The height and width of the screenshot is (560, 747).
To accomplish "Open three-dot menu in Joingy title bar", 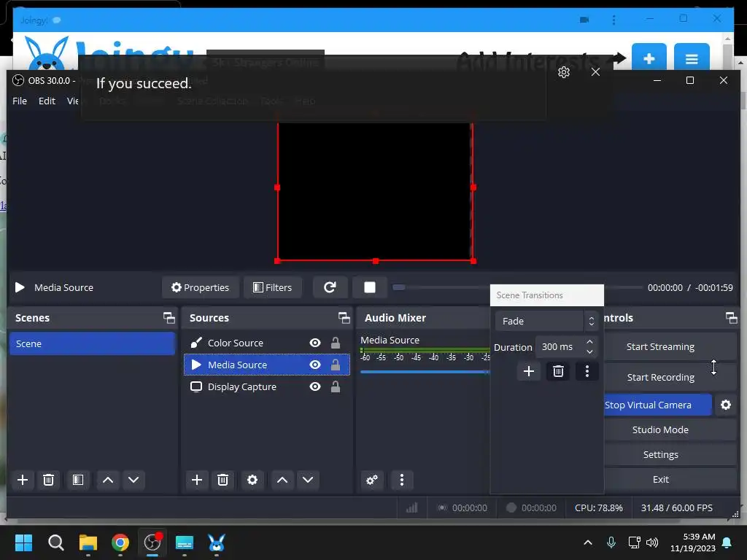I will click(x=614, y=20).
